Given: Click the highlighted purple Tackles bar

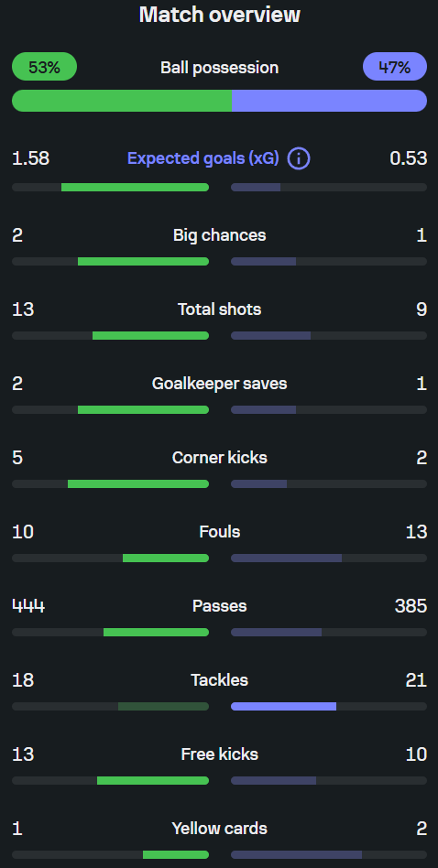Looking at the screenshot, I should click(283, 706).
